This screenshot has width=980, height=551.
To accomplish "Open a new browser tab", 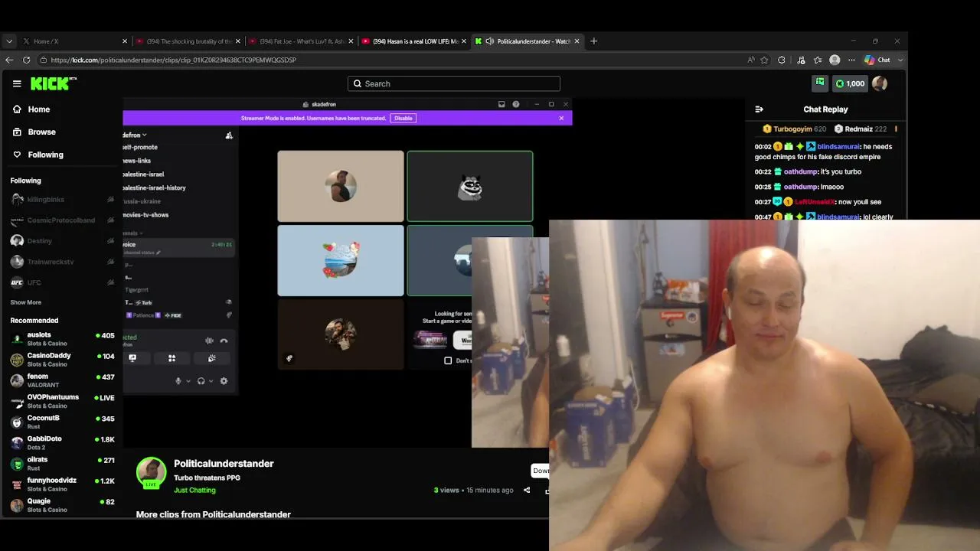I will coord(593,41).
